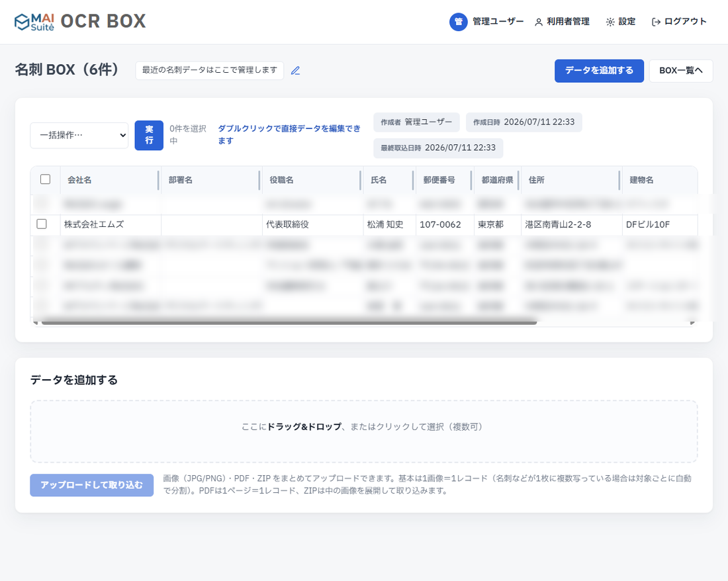The image size is (728, 581).
Task: Check the 株式会社エムズ row checkbox
Action: (x=41, y=224)
